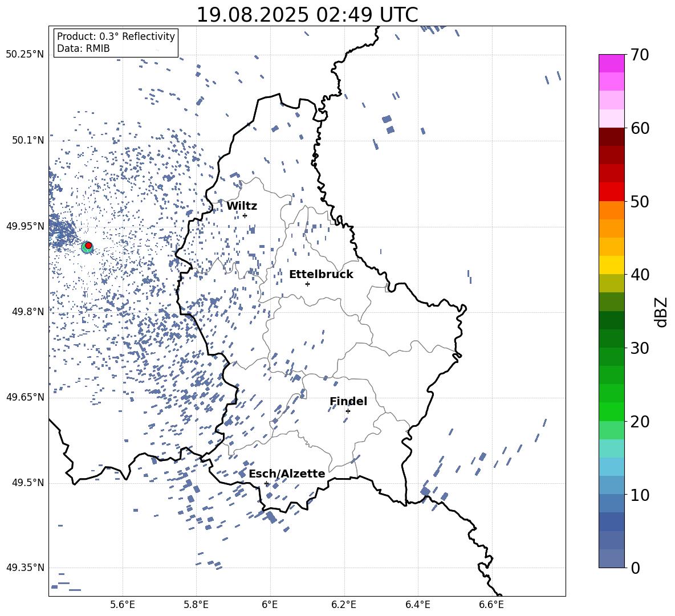Click the bright green colorbar segment at 20

pos(612,411)
